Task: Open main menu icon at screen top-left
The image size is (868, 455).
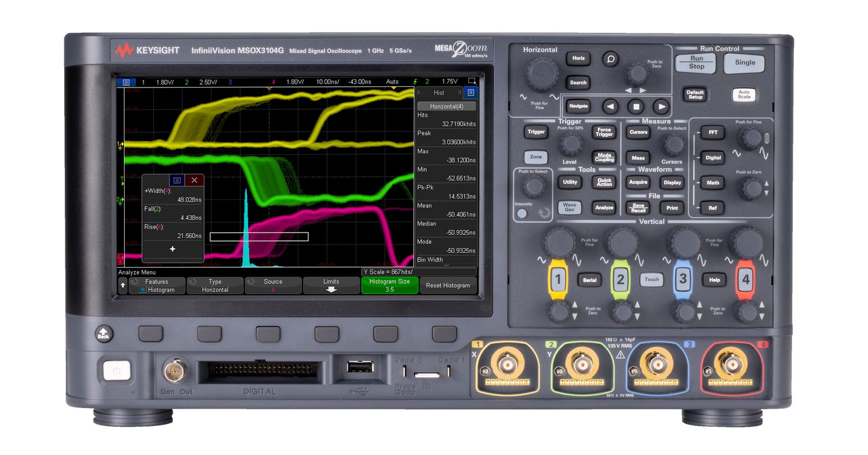Action: pos(126,82)
